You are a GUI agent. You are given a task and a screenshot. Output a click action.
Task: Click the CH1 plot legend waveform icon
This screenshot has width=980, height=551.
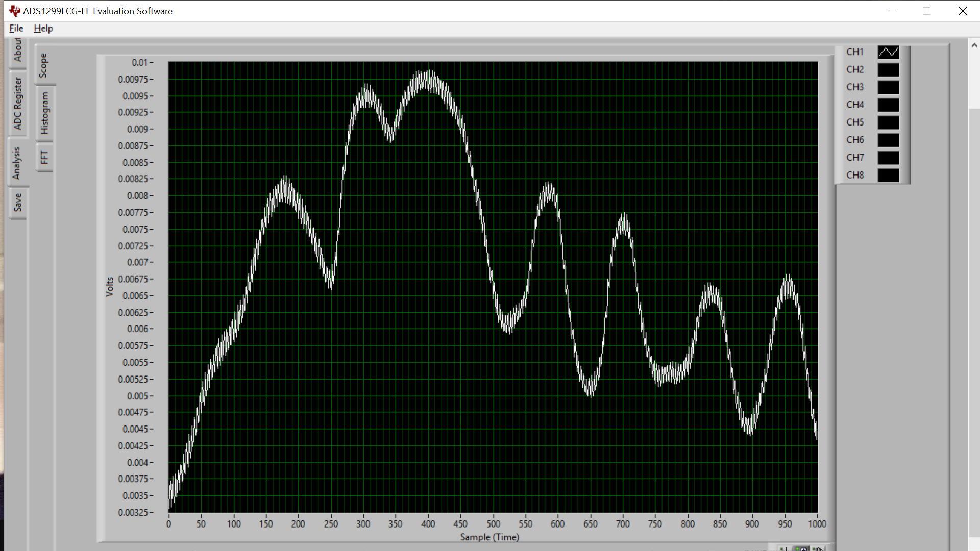pos(888,52)
